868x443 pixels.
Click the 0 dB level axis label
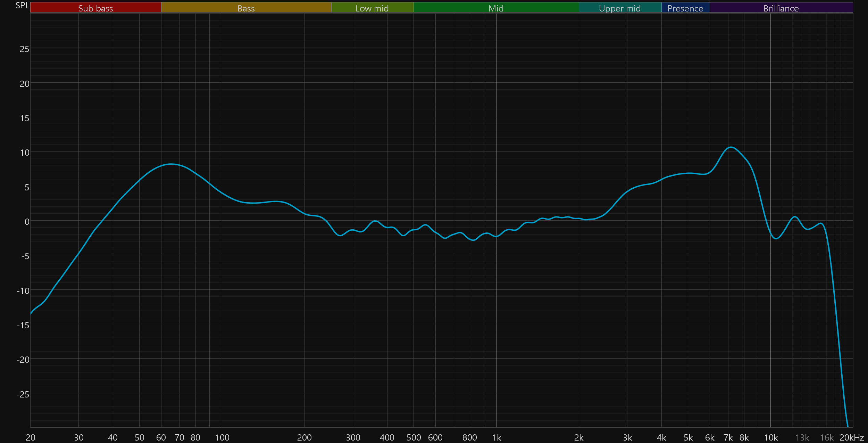click(27, 222)
